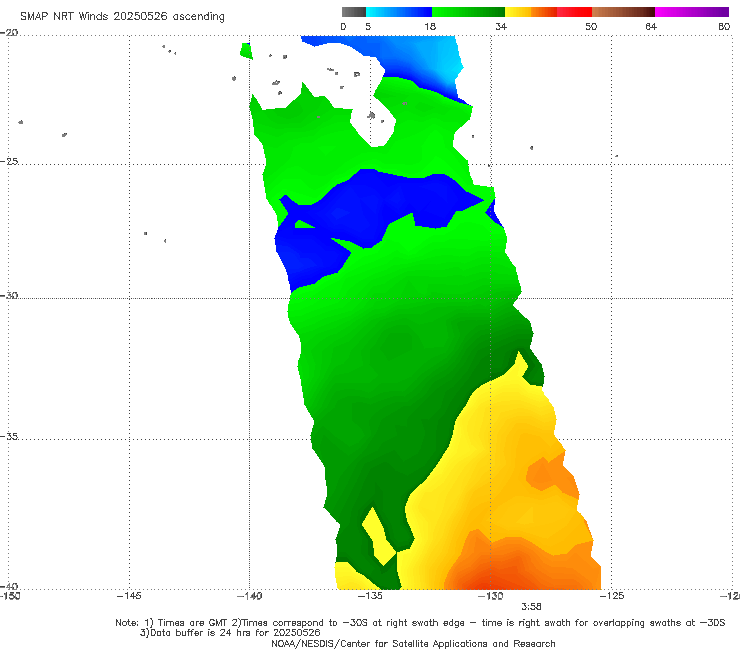This screenshot has width=740, height=650.
Task: Click the title 'SMAP NRT Winds 20250526 ascending'
Action: pyautogui.click(x=122, y=17)
